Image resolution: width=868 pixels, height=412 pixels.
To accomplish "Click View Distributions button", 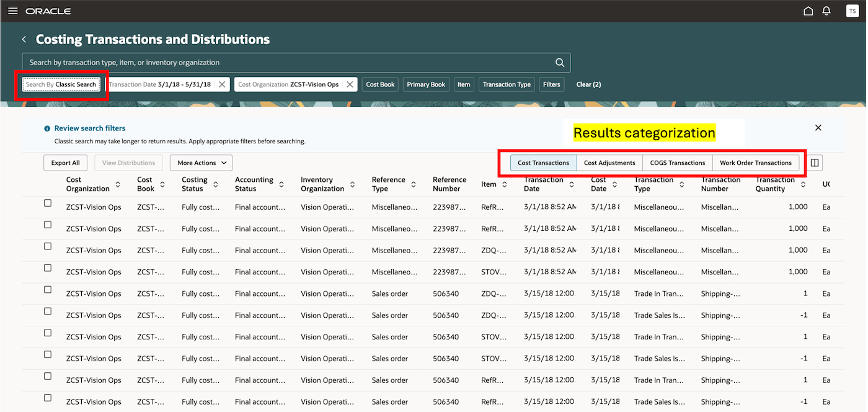I will click(128, 163).
